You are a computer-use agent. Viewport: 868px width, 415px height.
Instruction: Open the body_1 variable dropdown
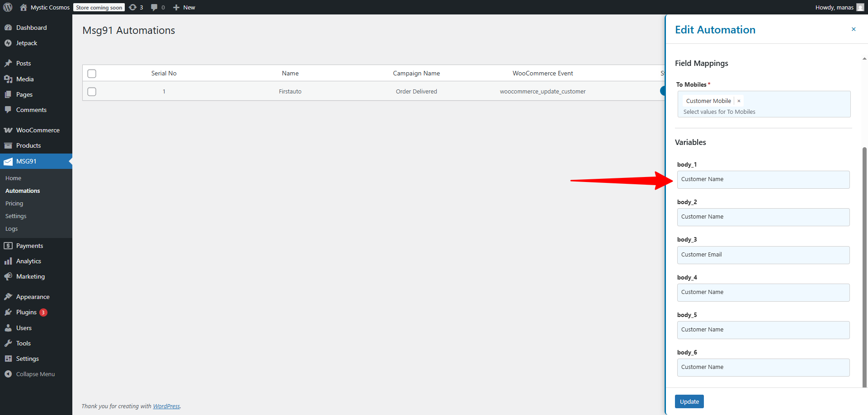pos(763,179)
